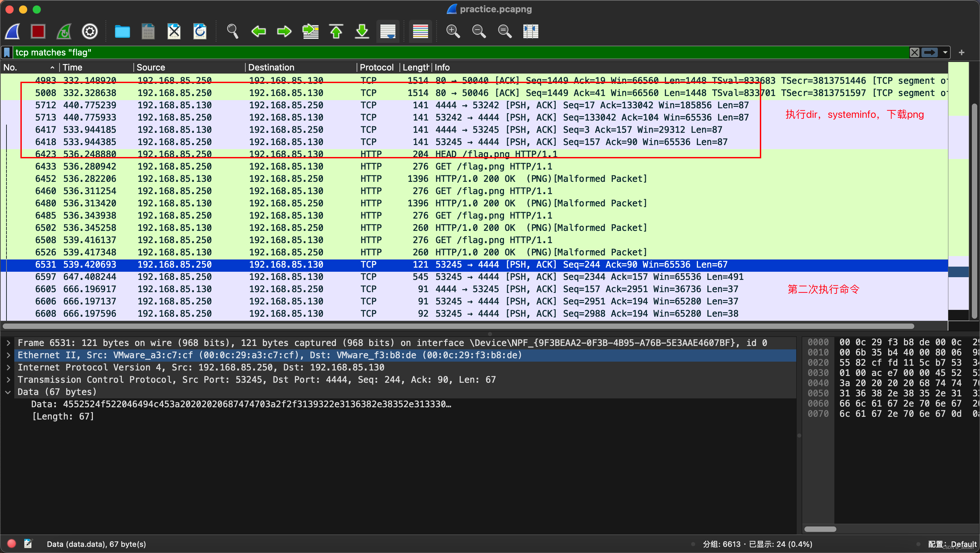
Task: Sort packets by Protocol column header
Action: (376, 67)
